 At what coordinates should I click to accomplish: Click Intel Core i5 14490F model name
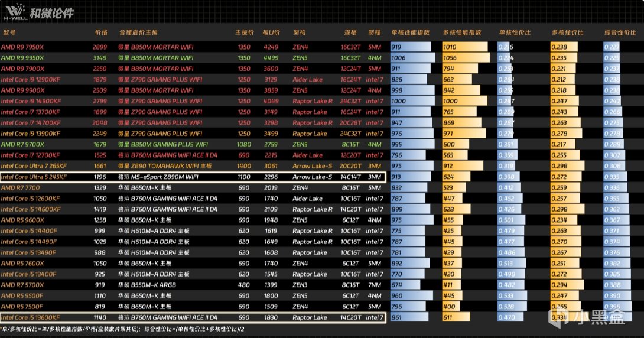coord(29,242)
